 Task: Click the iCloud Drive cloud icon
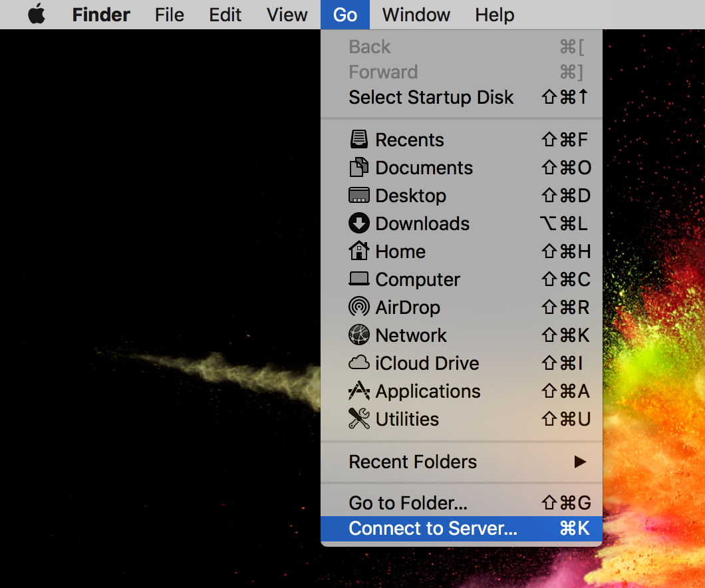[x=358, y=363]
